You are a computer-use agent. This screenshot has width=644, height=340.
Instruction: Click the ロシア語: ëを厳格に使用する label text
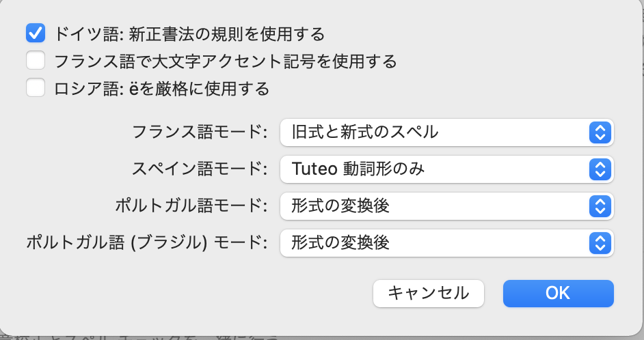(161, 89)
